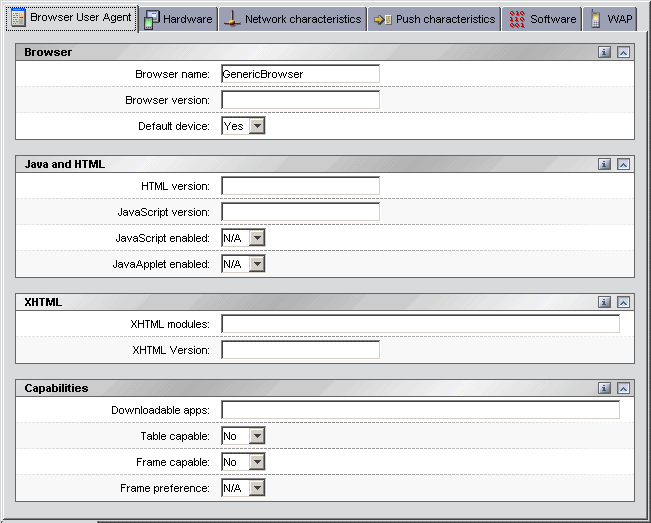The height and width of the screenshot is (523, 651).
Task: Open the Frame preference dropdown
Action: click(x=243, y=488)
